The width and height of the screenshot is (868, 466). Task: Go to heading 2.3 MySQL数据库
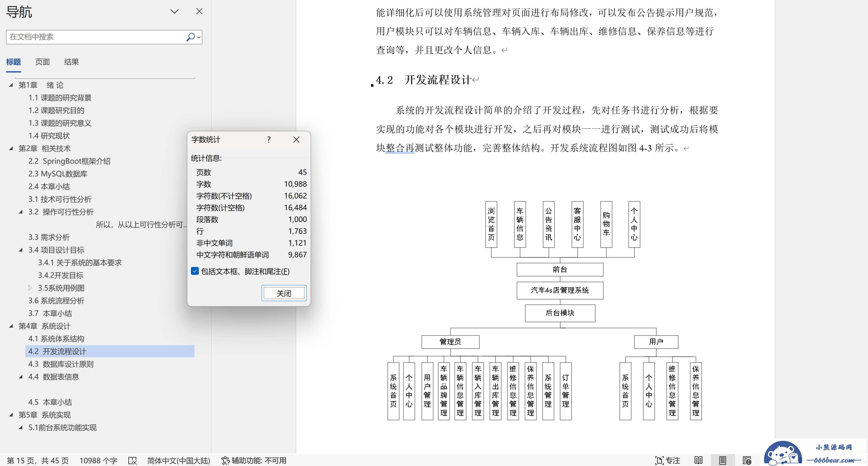click(x=58, y=174)
